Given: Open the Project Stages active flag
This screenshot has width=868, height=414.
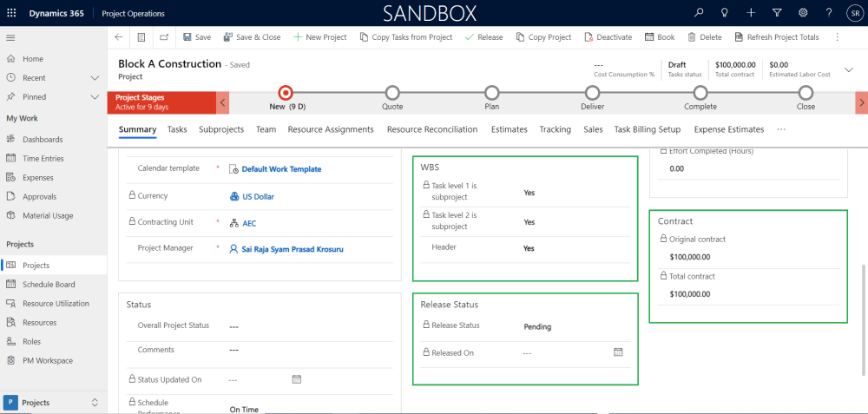Looking at the screenshot, I should [161, 102].
